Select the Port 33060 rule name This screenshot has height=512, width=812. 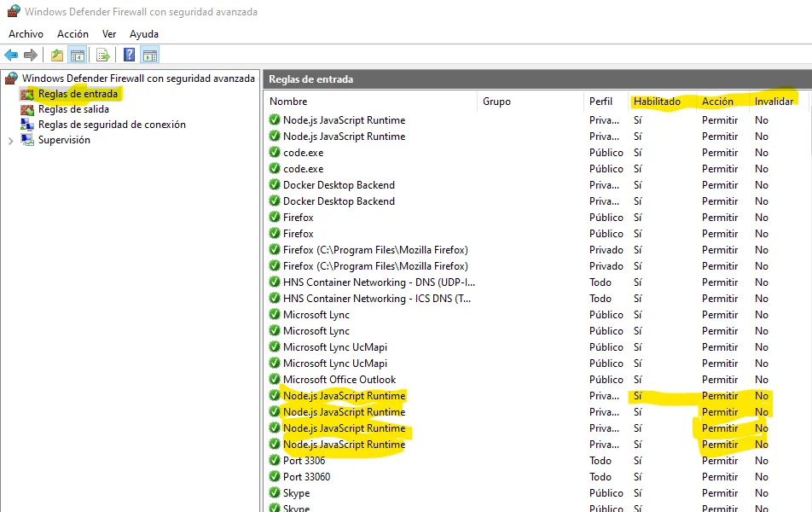click(306, 477)
